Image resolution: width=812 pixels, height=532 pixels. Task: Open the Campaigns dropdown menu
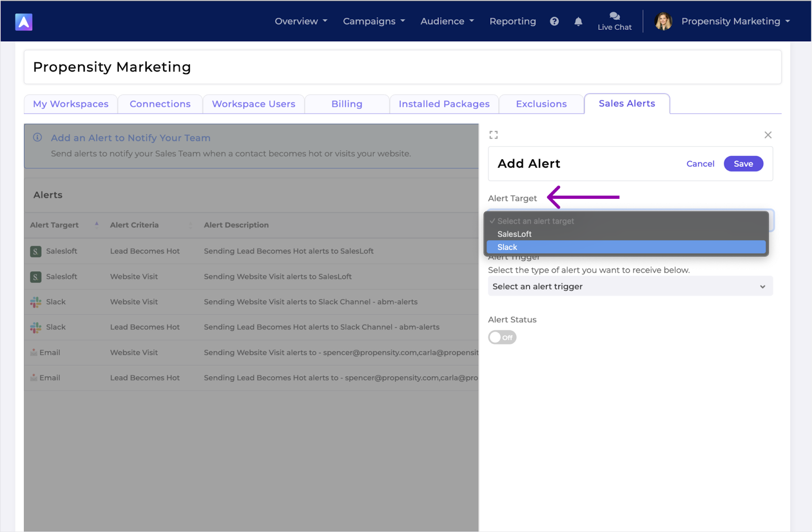(x=374, y=21)
